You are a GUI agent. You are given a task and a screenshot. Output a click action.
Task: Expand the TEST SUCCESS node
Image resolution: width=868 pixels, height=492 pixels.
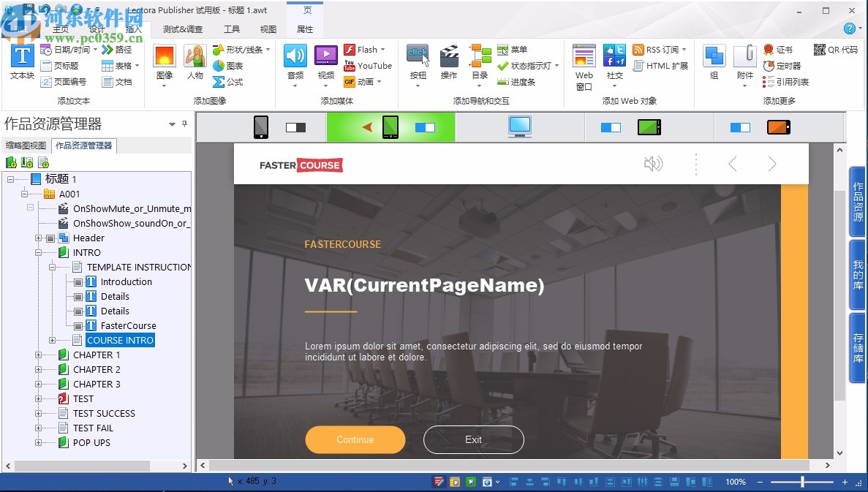click(38, 414)
